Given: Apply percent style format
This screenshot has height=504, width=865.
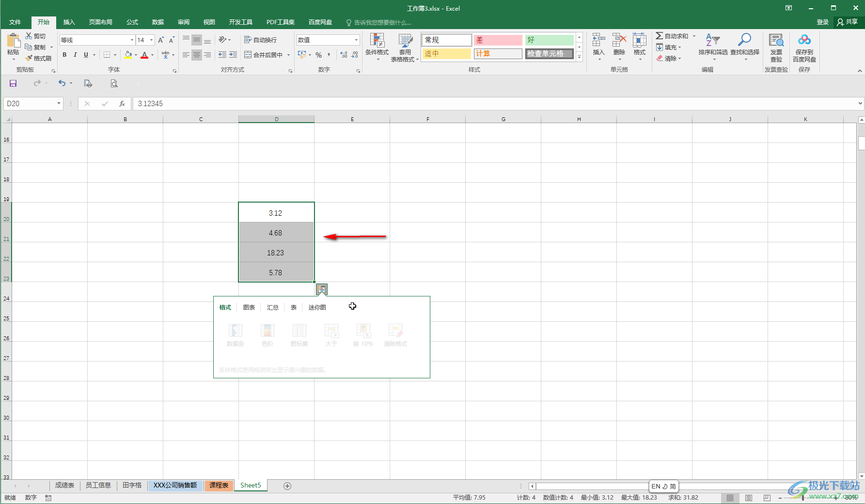Looking at the screenshot, I should tap(318, 55).
